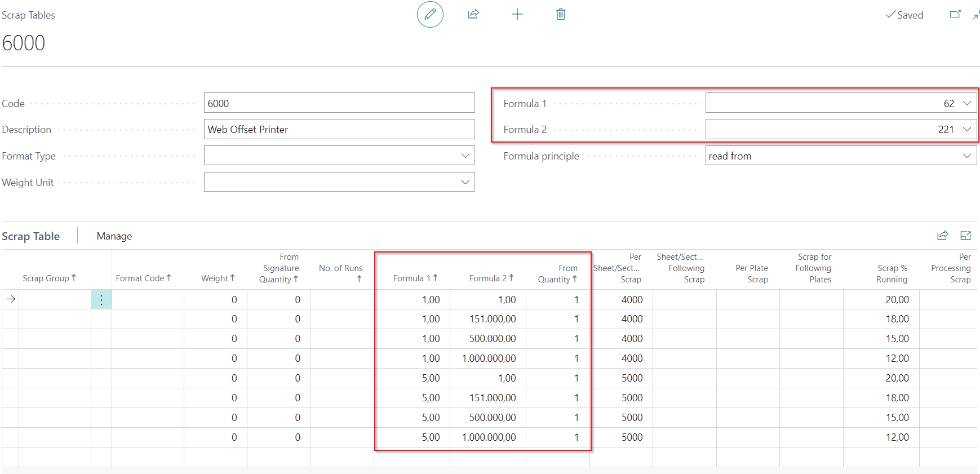The height and width of the screenshot is (474, 980).
Task: Open row options three-dot menu
Action: pyautogui.click(x=101, y=300)
